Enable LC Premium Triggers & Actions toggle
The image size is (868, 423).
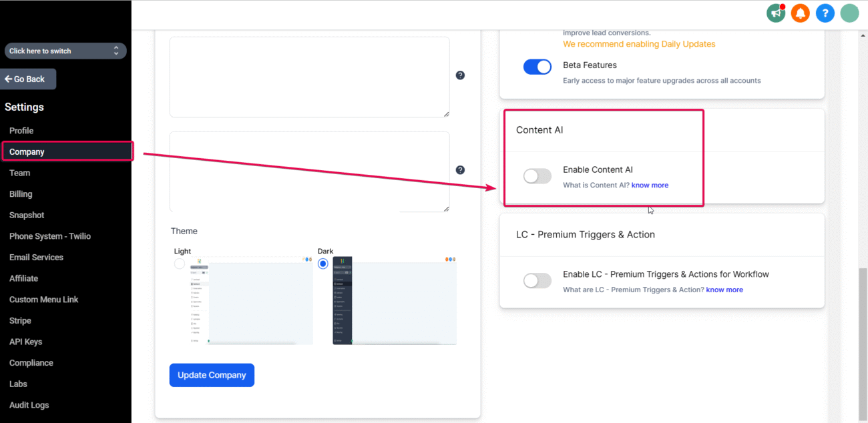(537, 281)
